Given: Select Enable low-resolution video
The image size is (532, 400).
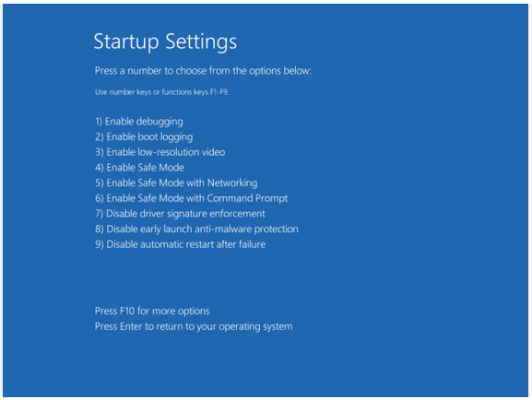Looking at the screenshot, I should [160, 152].
